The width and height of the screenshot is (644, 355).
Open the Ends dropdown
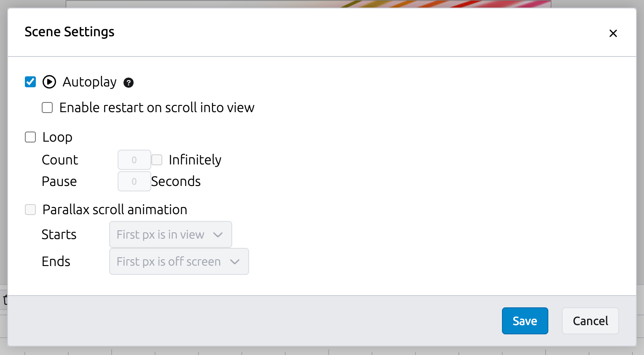point(179,261)
